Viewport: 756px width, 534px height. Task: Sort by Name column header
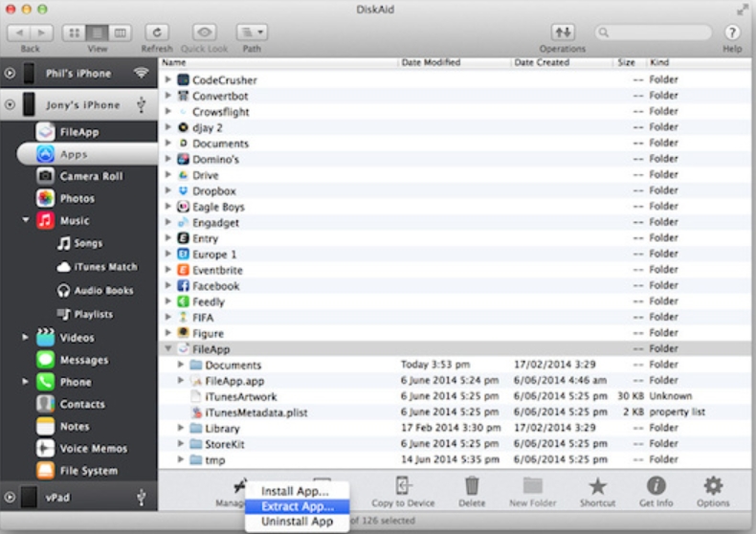point(174,62)
